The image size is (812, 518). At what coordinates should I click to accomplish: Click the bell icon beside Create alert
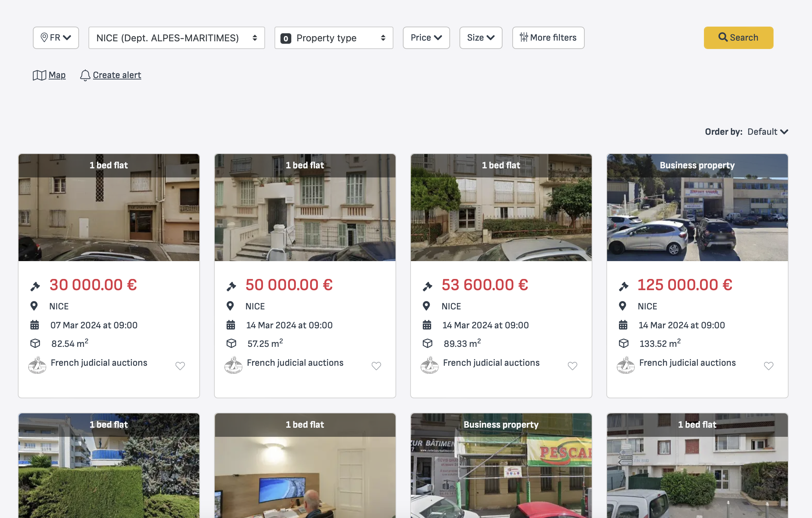click(x=85, y=75)
